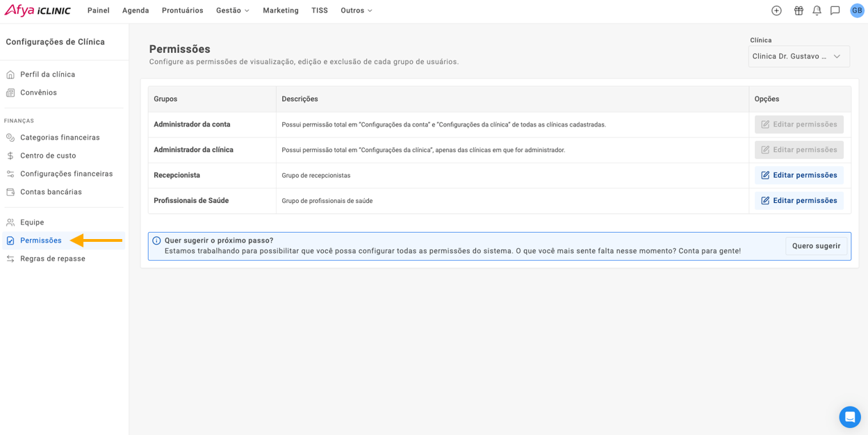The image size is (868, 435).
Task: Click the Quero sugerir button
Action: (816, 246)
